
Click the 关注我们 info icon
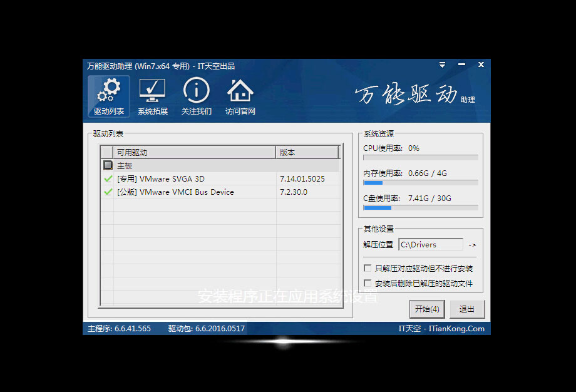tap(196, 90)
